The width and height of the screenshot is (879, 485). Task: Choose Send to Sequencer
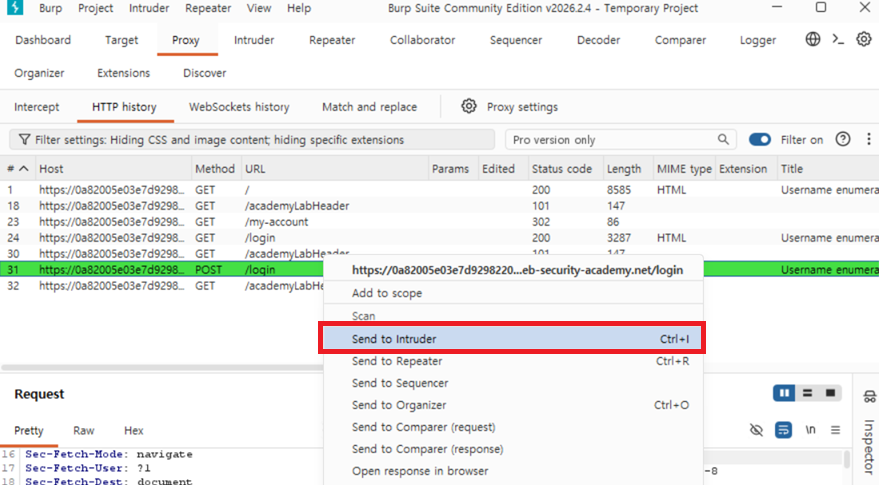click(512, 383)
